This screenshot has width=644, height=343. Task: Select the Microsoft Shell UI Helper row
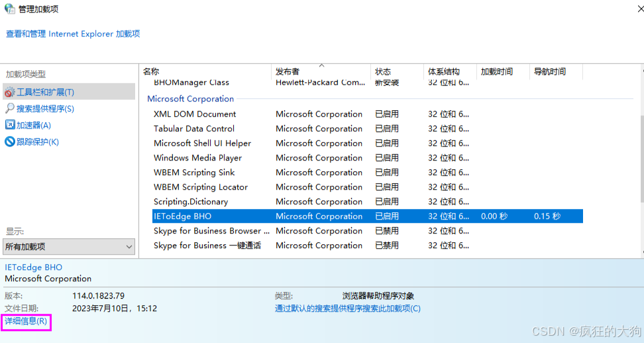[367, 143]
